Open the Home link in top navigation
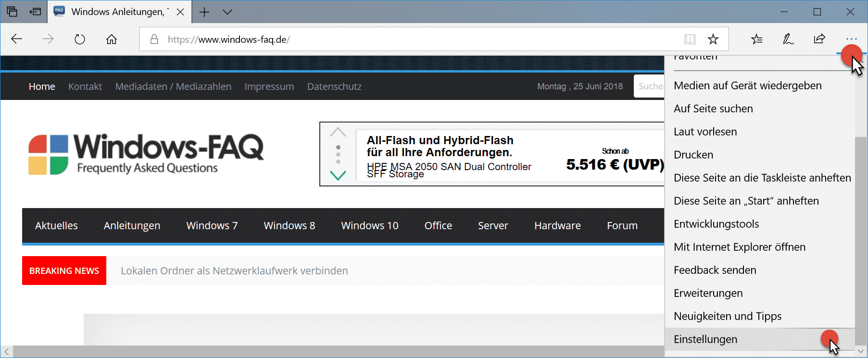Image resolution: width=868 pixels, height=358 pixels. [x=42, y=86]
